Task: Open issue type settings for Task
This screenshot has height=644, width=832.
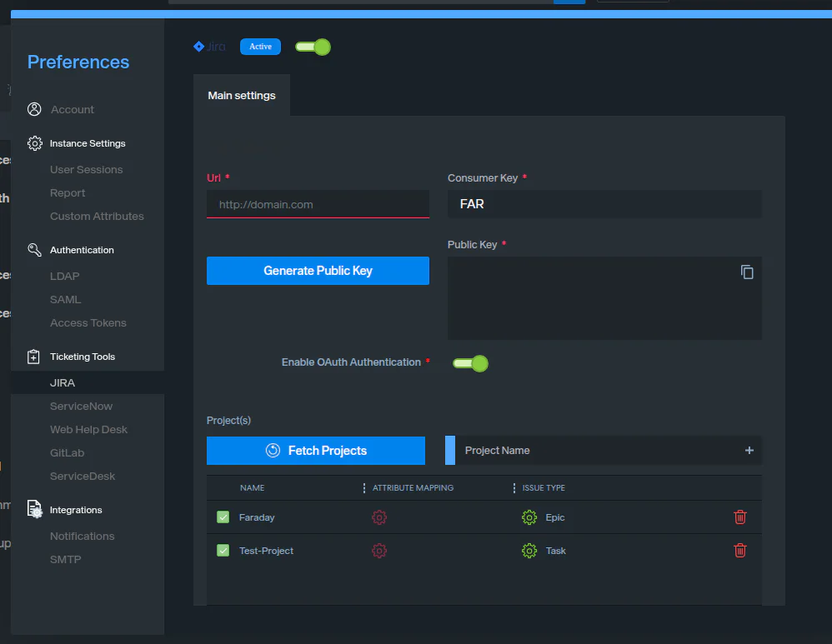Action: coord(529,551)
